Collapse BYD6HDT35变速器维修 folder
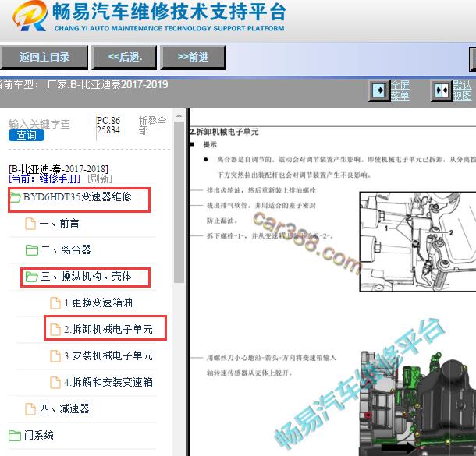This screenshot has width=476, height=456. coord(77,197)
